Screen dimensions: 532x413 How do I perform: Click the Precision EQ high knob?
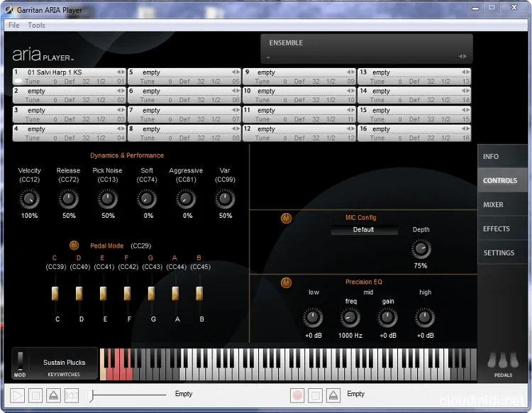click(x=425, y=317)
